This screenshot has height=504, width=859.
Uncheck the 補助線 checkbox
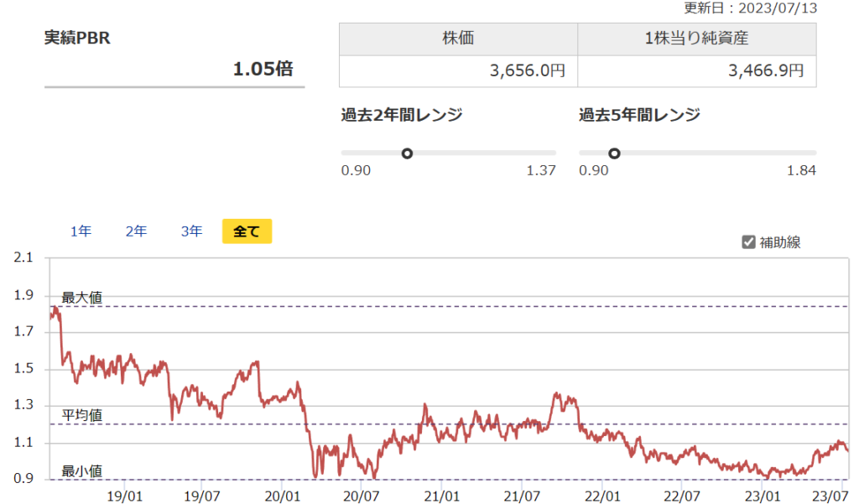(x=748, y=242)
